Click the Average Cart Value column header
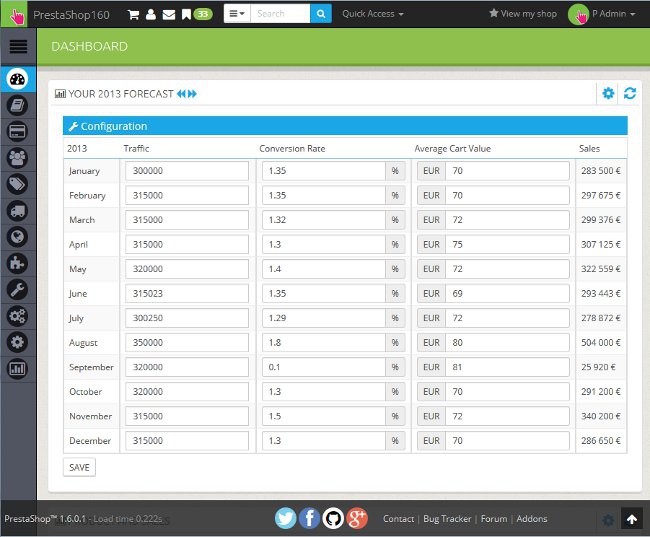Viewport: 650px width, 537px height. pyautogui.click(x=453, y=148)
